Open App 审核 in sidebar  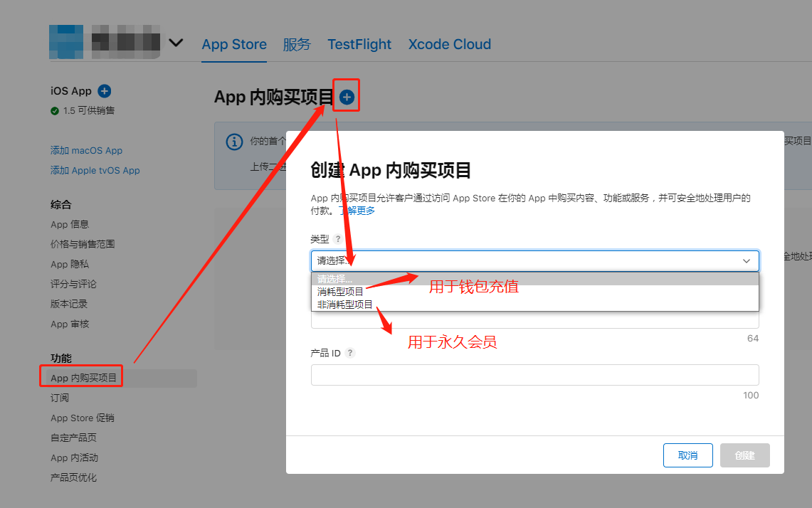[x=70, y=324]
